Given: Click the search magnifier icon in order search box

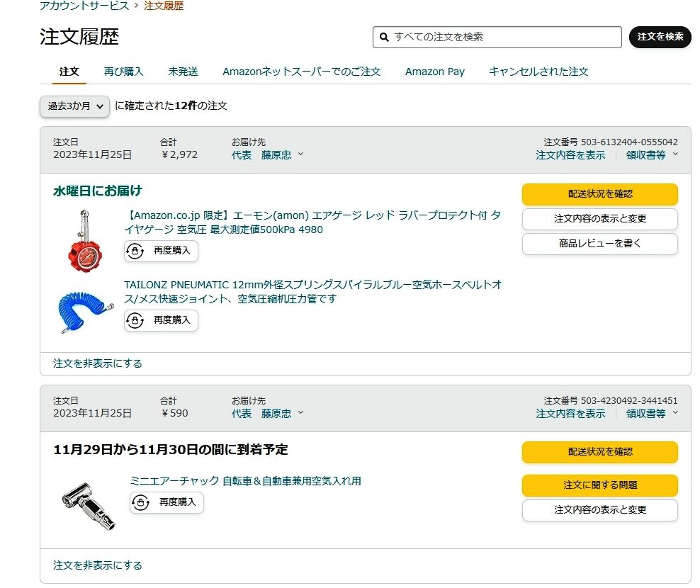Looking at the screenshot, I should 384,37.
